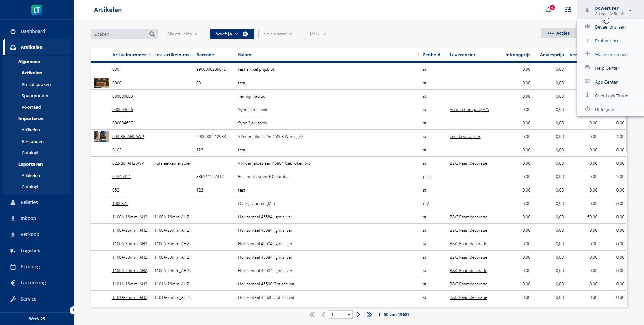This screenshot has width=644, height=325.
Task: Expand the Alle artikelen dropdown
Action: (183, 34)
